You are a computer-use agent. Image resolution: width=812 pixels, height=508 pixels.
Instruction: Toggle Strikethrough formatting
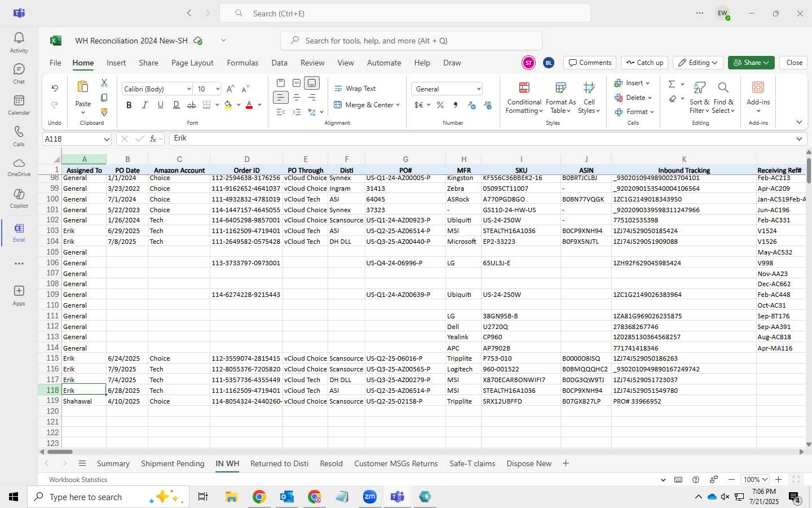(x=192, y=105)
